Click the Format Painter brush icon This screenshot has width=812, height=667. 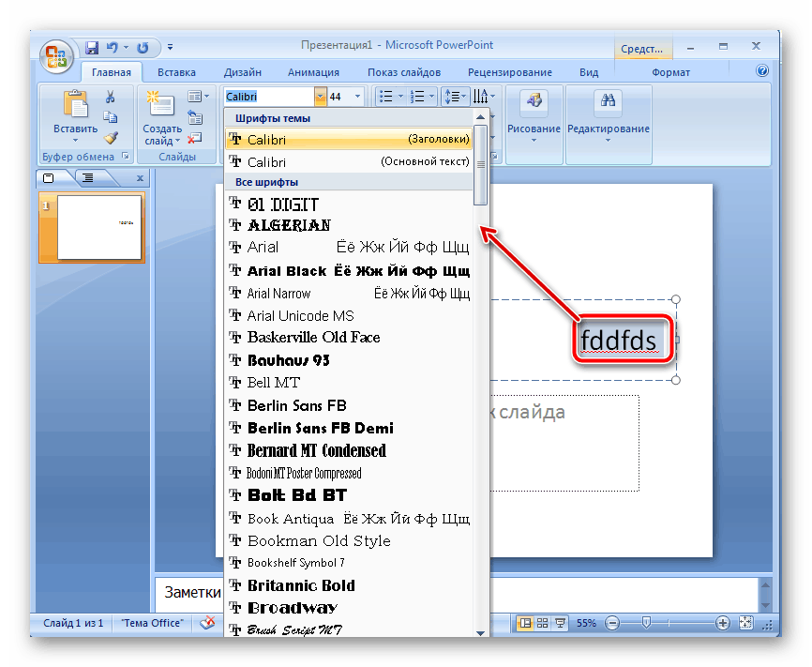pos(110,137)
